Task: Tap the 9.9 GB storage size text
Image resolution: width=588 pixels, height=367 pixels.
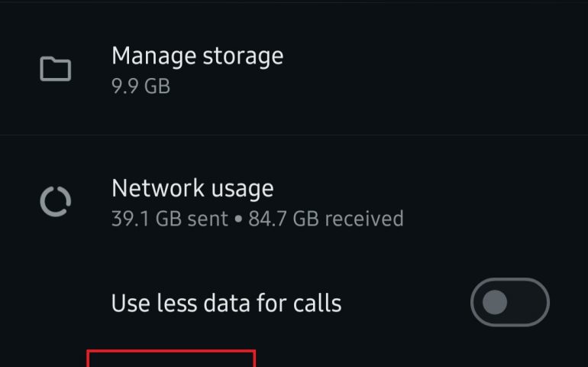Action: [141, 86]
